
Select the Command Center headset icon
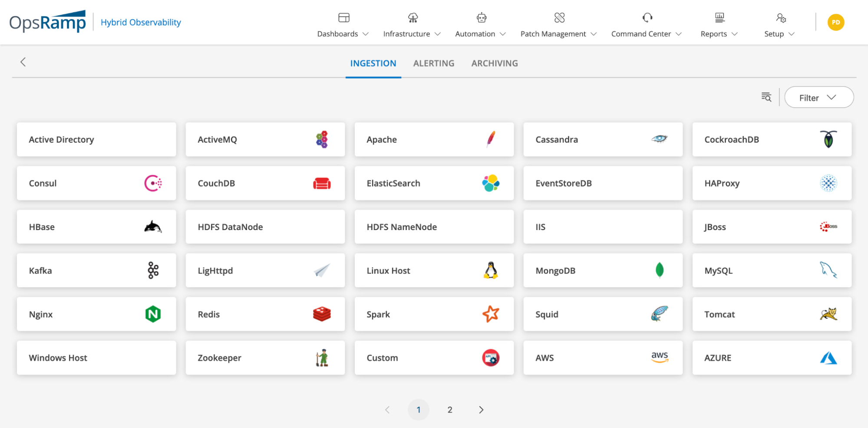pos(647,17)
